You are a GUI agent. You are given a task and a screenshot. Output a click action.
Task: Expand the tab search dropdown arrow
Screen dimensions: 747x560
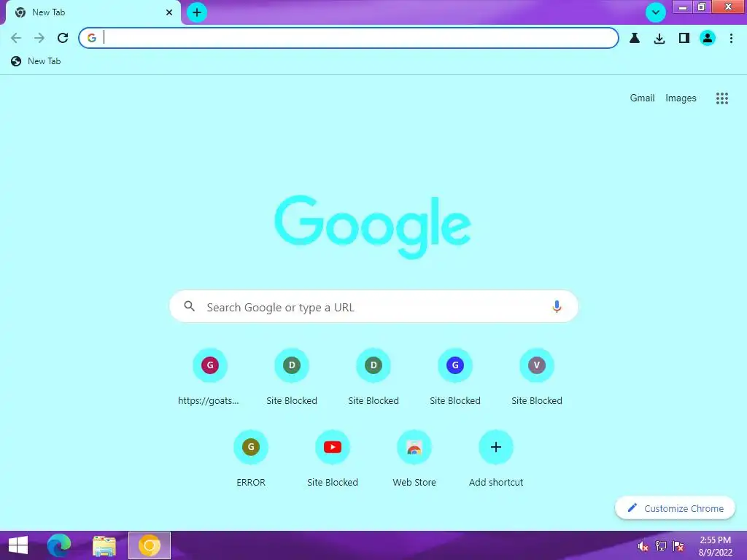point(656,12)
